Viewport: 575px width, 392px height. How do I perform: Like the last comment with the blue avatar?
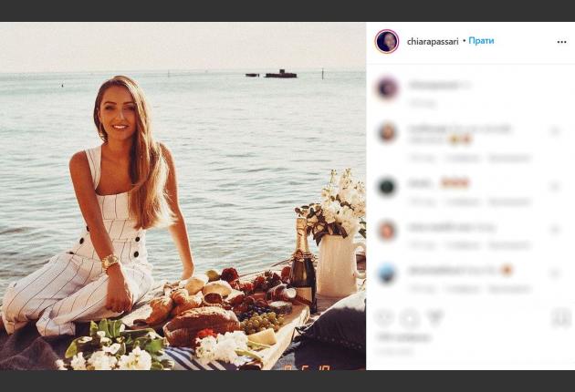pos(555,273)
